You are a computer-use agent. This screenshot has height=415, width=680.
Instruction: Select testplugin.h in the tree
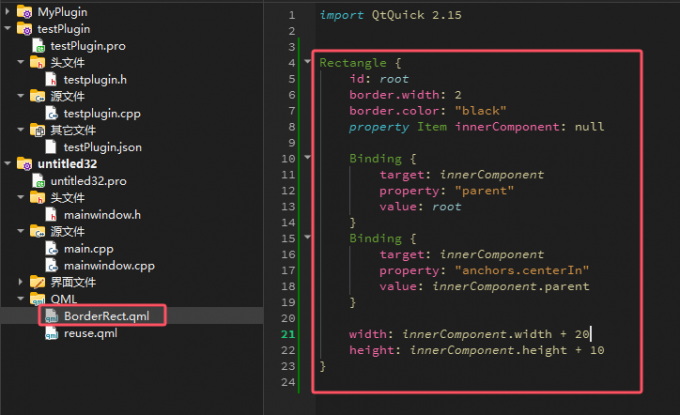pos(95,79)
